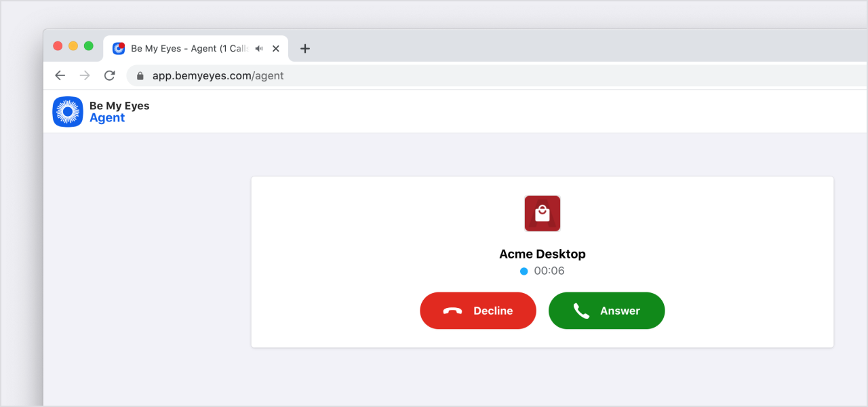The width and height of the screenshot is (868, 407).
Task: Decline the incoming Acme Desktop call
Action: [x=478, y=311]
